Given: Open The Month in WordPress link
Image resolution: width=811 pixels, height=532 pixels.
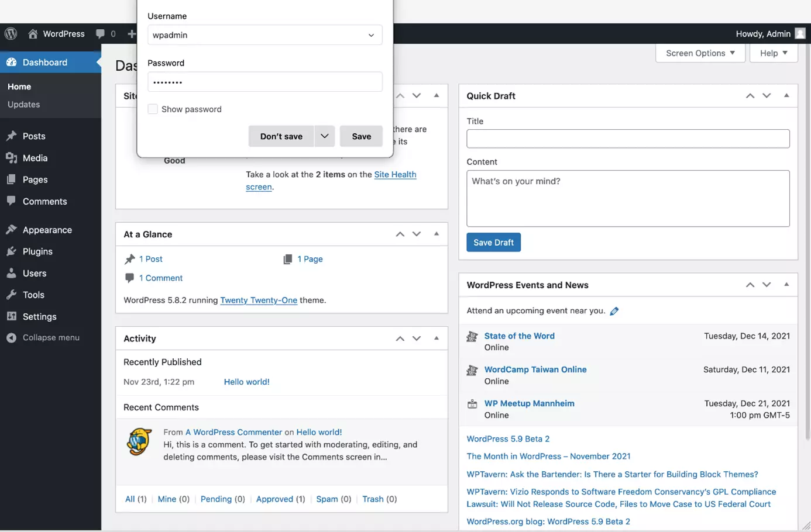Looking at the screenshot, I should point(548,457).
